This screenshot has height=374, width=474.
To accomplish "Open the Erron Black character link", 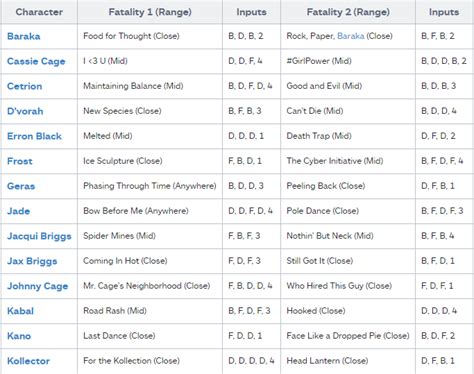I will click(34, 136).
